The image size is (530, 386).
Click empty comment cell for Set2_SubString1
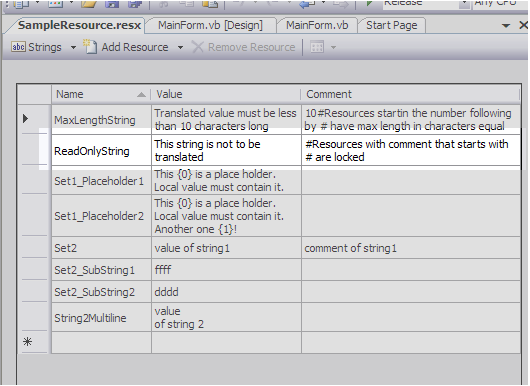(411, 270)
